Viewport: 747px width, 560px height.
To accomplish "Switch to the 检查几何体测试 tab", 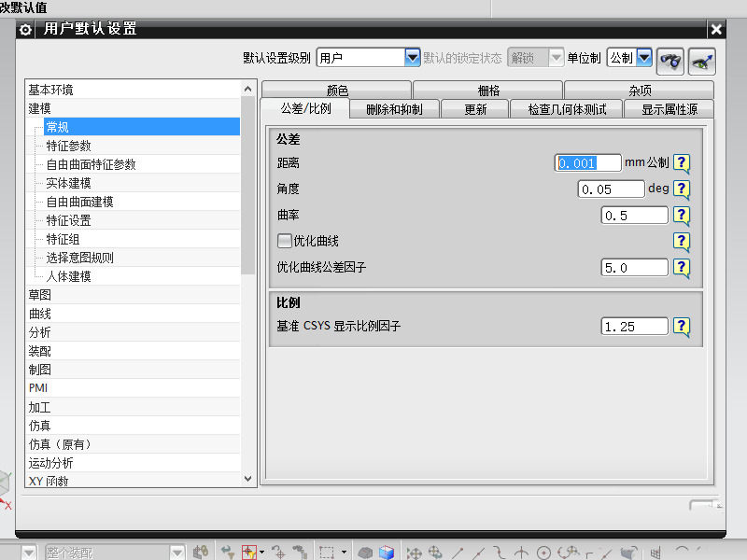I will pyautogui.click(x=567, y=109).
